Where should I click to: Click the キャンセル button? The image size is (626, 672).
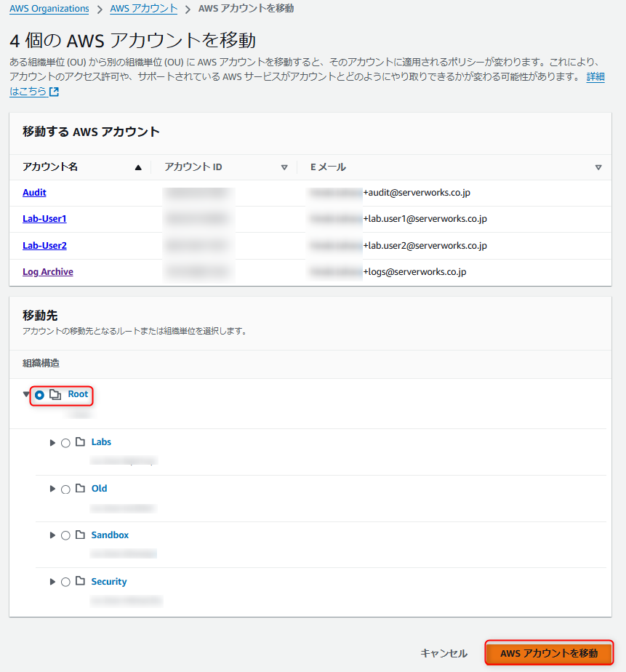(444, 653)
